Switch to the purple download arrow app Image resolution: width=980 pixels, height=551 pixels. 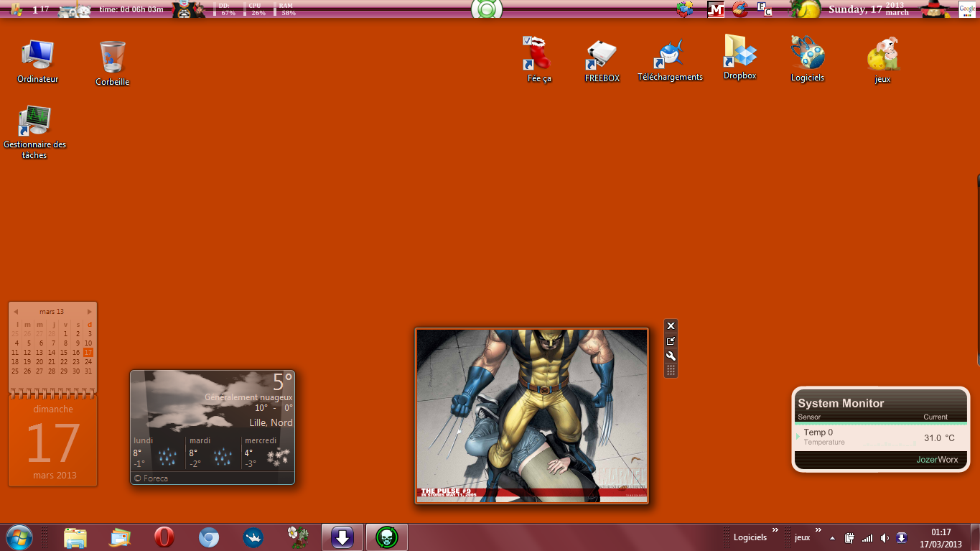(x=342, y=537)
